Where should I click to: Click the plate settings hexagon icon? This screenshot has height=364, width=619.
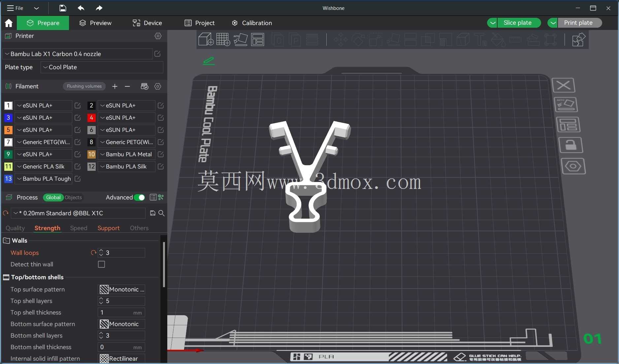click(573, 166)
